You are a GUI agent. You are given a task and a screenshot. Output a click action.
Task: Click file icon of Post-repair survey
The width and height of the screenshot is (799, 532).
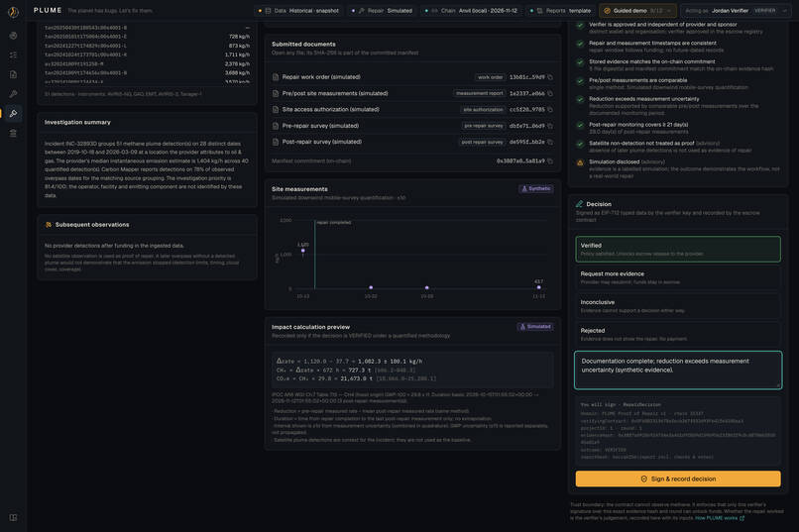(x=276, y=142)
